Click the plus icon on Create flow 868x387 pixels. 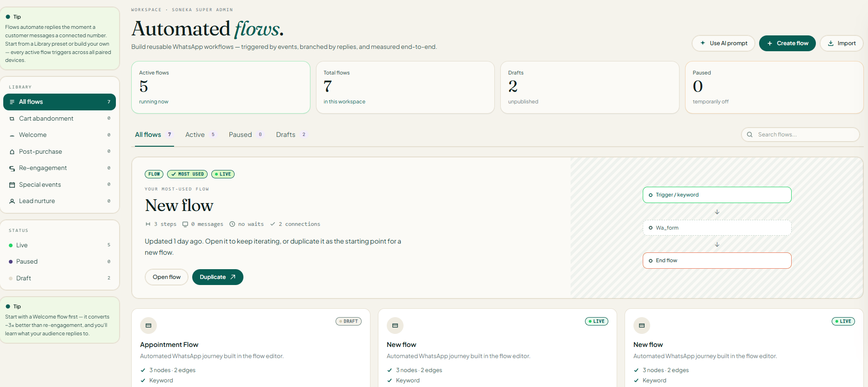pos(770,43)
